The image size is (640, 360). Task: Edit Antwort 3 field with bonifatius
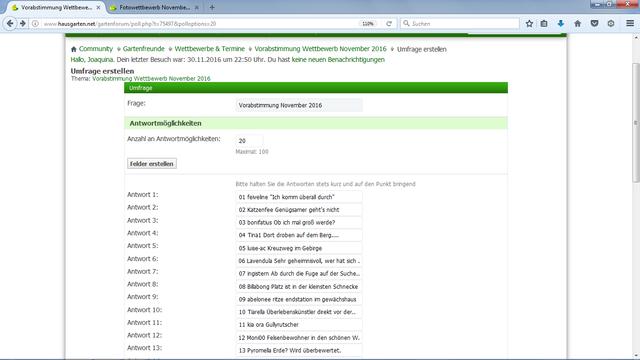(299, 222)
